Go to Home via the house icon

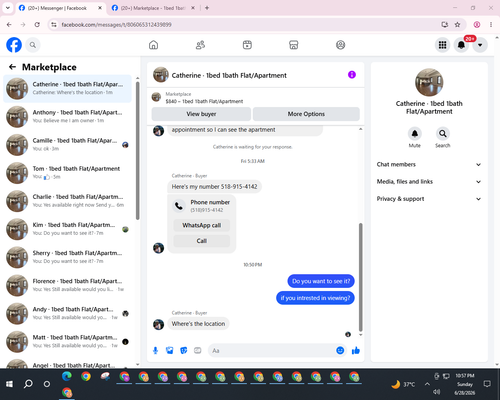(153, 45)
